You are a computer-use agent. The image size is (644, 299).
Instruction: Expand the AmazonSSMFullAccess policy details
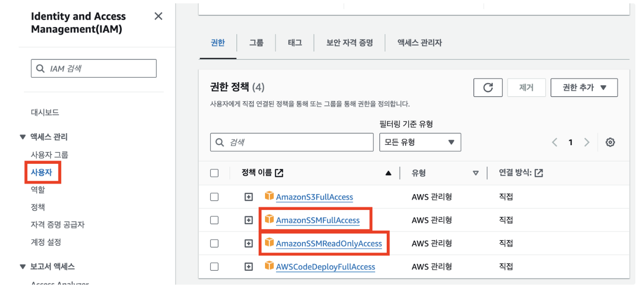[249, 220]
